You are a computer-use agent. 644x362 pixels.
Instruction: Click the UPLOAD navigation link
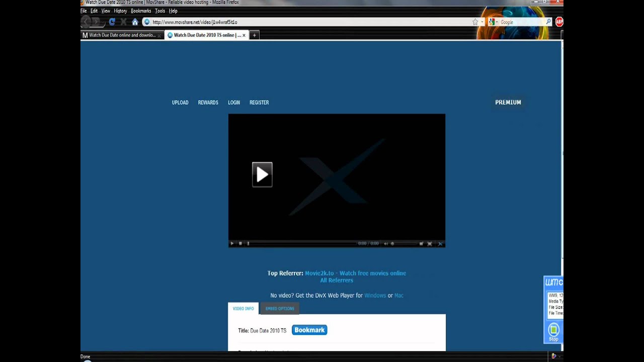point(180,103)
